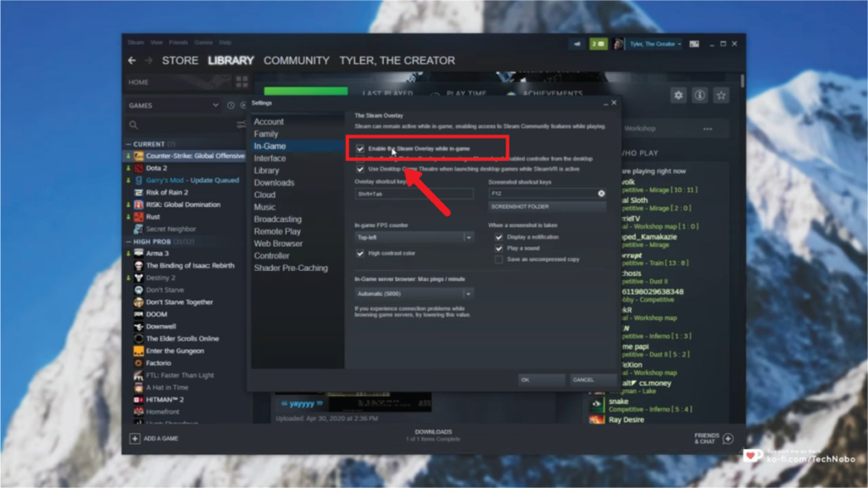This screenshot has height=488, width=868.
Task: Open the green notifications inbox button
Action: (x=598, y=44)
